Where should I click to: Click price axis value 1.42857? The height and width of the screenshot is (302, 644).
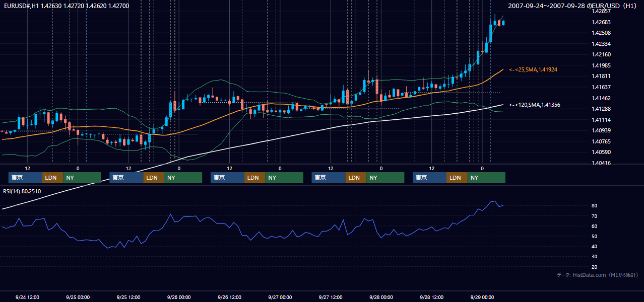601,11
